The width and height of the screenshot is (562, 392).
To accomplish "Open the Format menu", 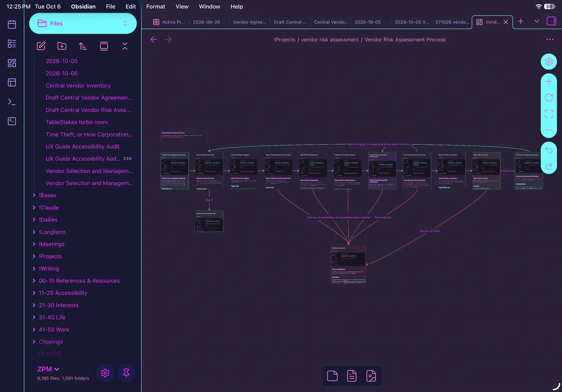I will pyautogui.click(x=155, y=7).
